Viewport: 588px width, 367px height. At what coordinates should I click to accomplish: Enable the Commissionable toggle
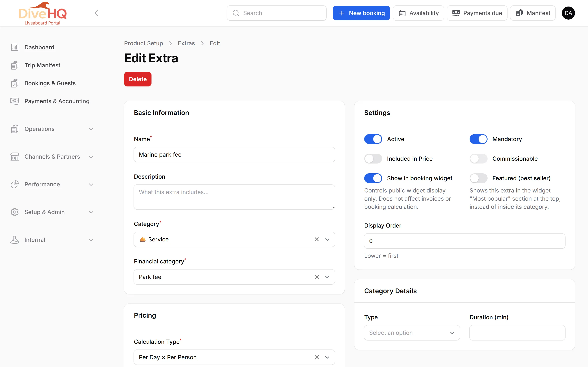pos(478,159)
